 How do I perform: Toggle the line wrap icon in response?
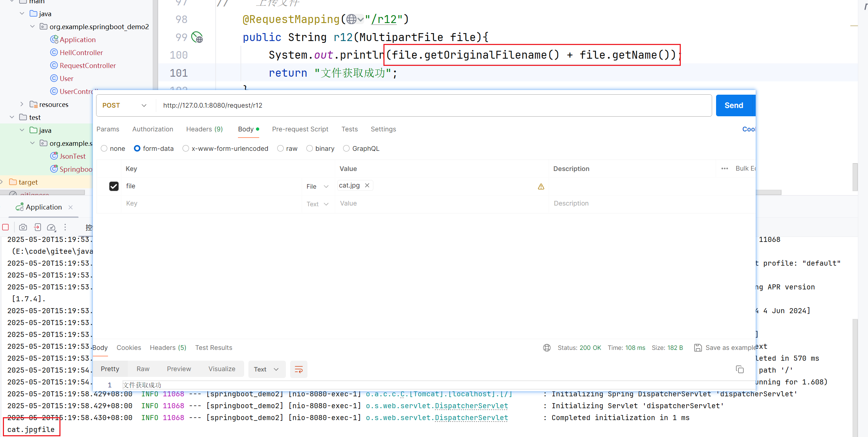[298, 369]
